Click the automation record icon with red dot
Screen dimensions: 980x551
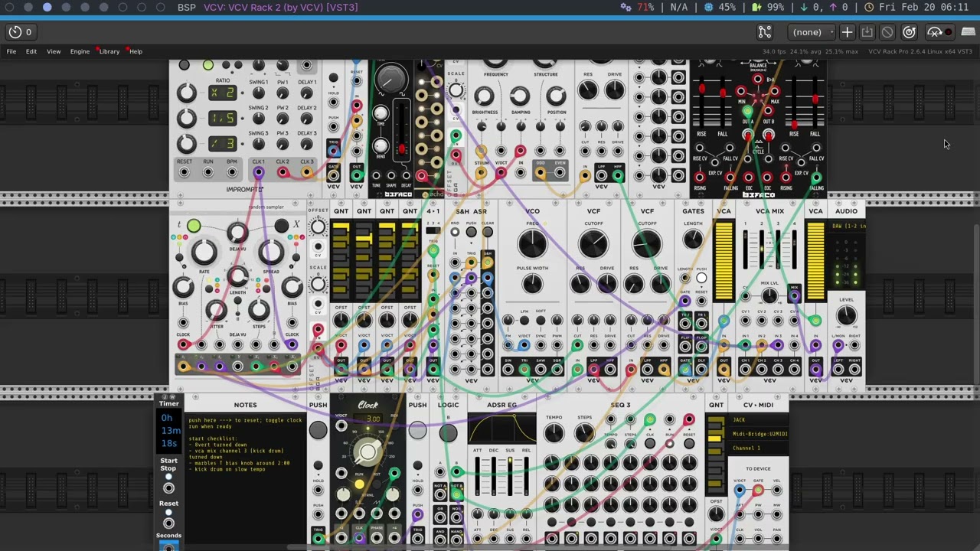[x=939, y=32]
